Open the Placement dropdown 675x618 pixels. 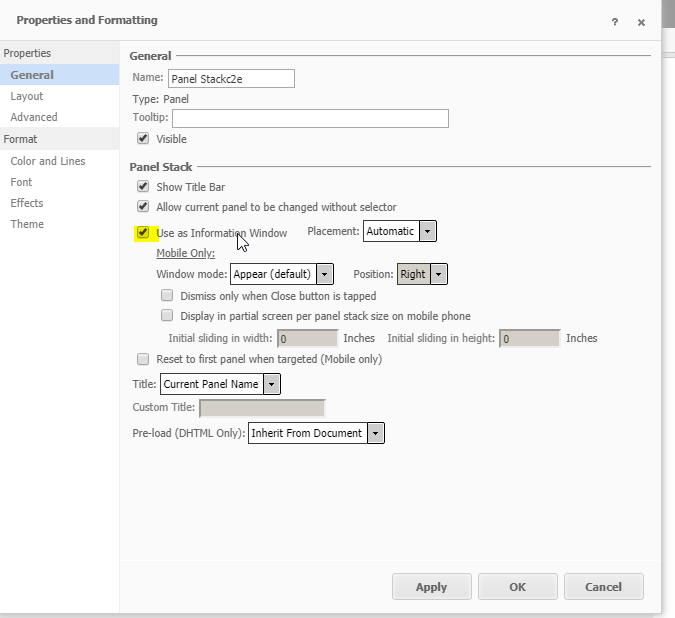pyautogui.click(x=399, y=231)
